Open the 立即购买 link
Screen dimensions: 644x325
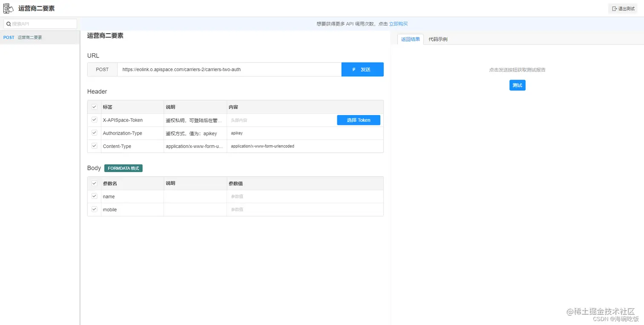[x=399, y=23]
